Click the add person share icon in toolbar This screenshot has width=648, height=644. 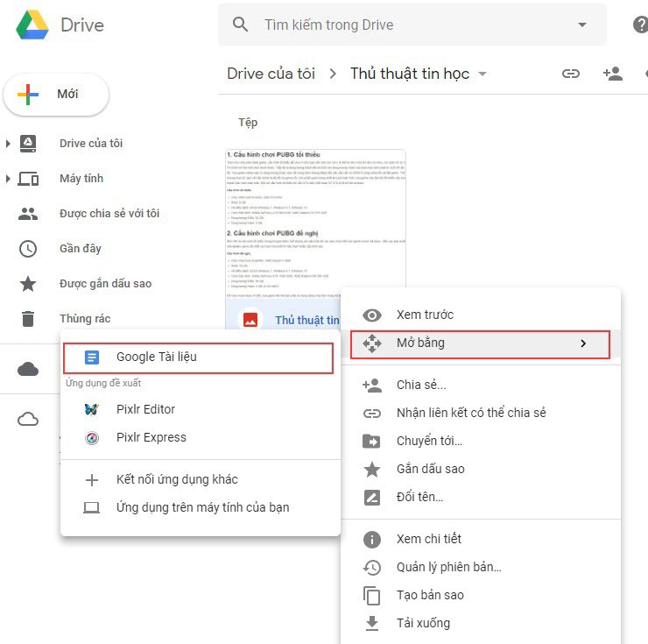[x=613, y=74]
